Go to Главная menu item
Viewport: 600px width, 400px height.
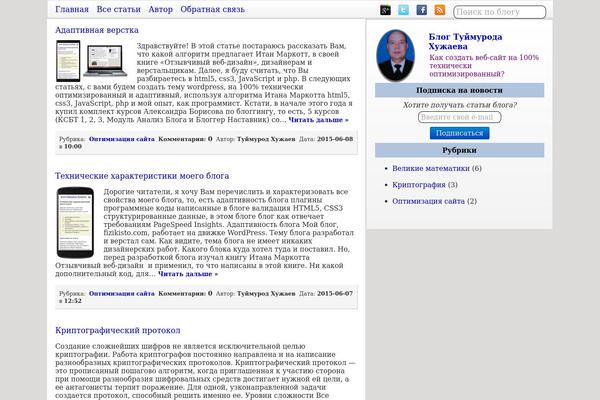click(72, 10)
